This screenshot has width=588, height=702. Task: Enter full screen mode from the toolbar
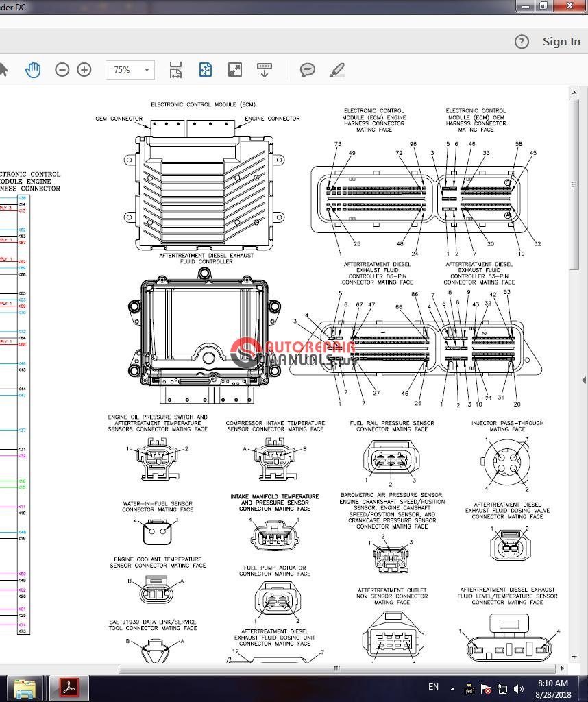tap(234, 69)
